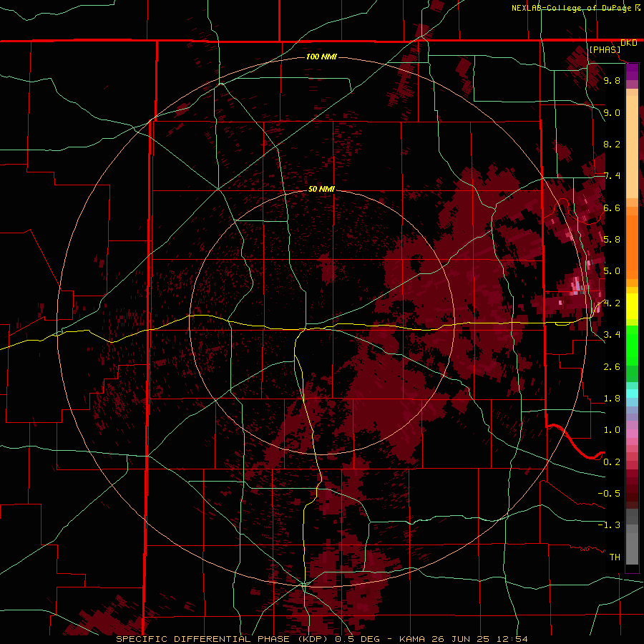Select the bright green segment of the colorbar

(632, 344)
